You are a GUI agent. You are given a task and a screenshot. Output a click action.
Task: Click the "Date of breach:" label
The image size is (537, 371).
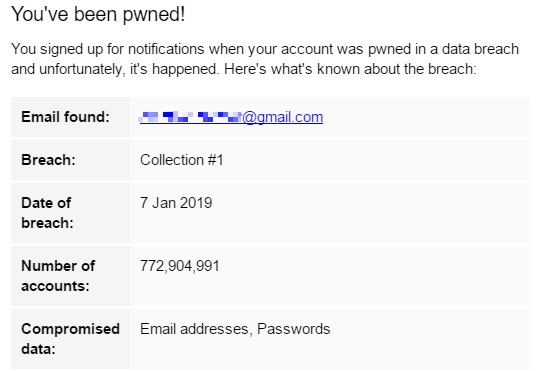[x=47, y=213]
